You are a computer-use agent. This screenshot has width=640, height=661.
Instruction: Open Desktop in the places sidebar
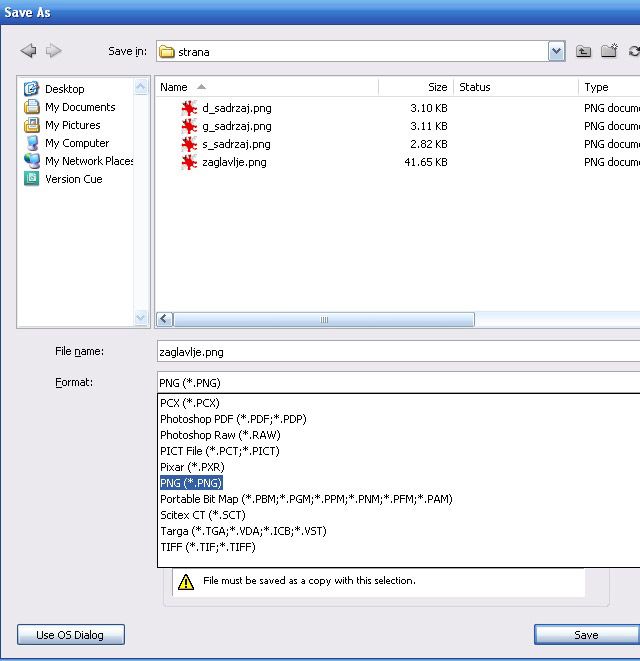point(64,89)
